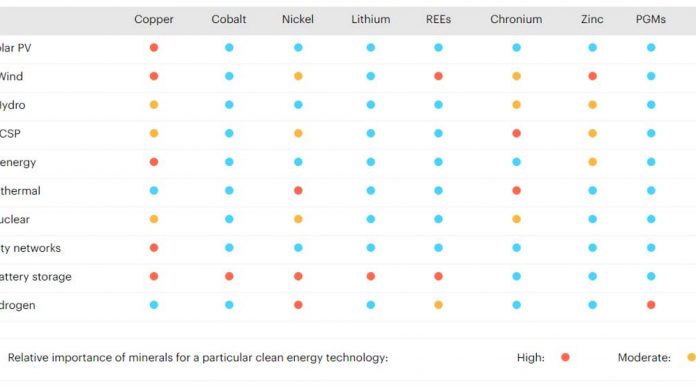Click the red PGMs dot in hydrogen row
This screenshot has height=385, width=696.
651,305
